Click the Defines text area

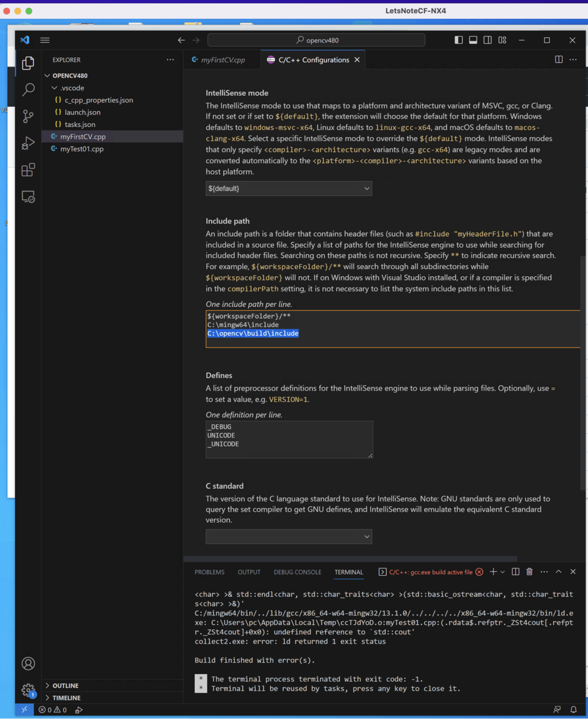tap(289, 440)
